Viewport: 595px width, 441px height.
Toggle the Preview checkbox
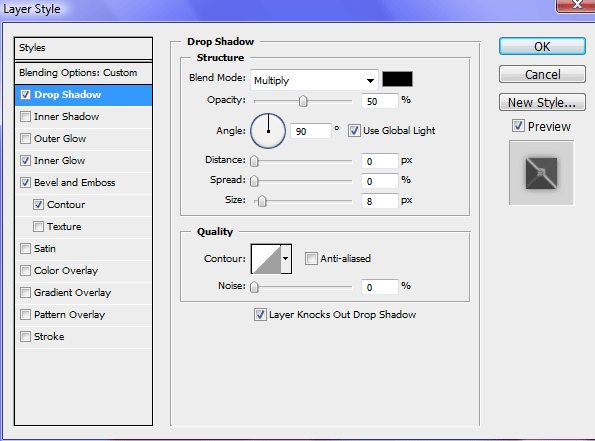point(518,126)
